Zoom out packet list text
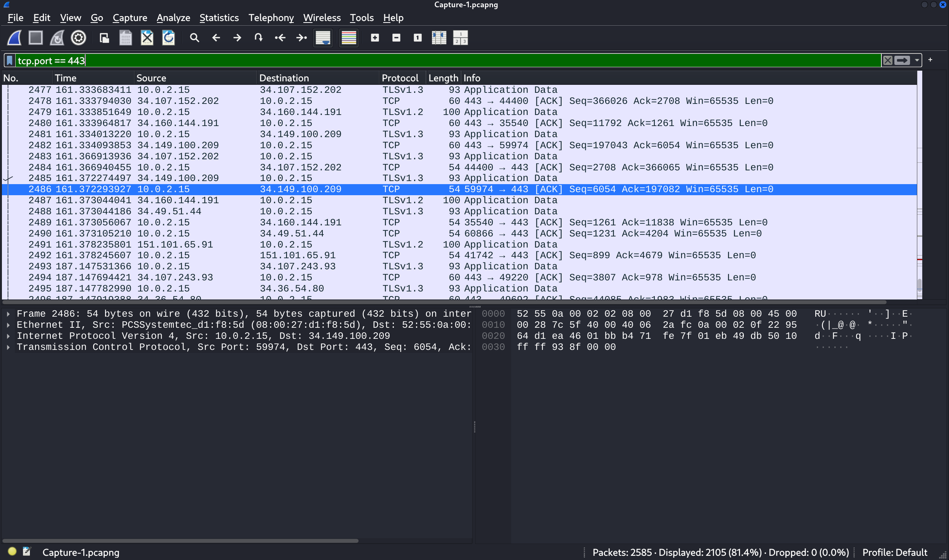Viewport: 949px width, 560px height. (x=396, y=38)
